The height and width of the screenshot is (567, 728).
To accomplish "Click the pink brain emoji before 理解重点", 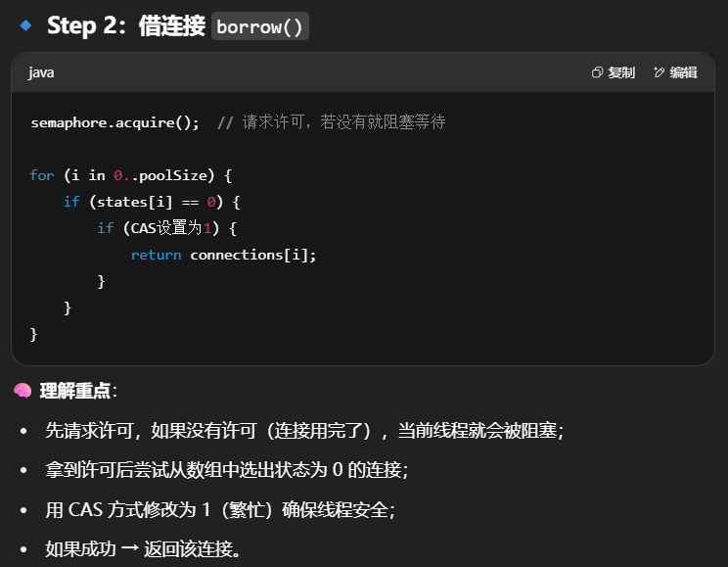I will coord(23,391).
